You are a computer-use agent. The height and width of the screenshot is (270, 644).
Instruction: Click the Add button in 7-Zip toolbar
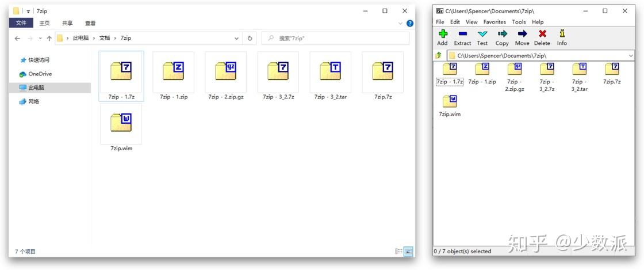(442, 37)
